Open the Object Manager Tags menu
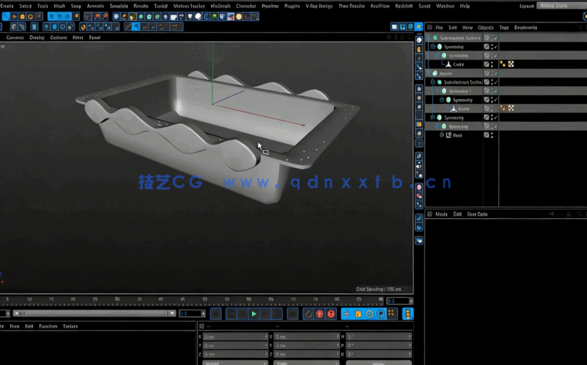Image resolution: width=587 pixels, height=365 pixels. coord(504,27)
